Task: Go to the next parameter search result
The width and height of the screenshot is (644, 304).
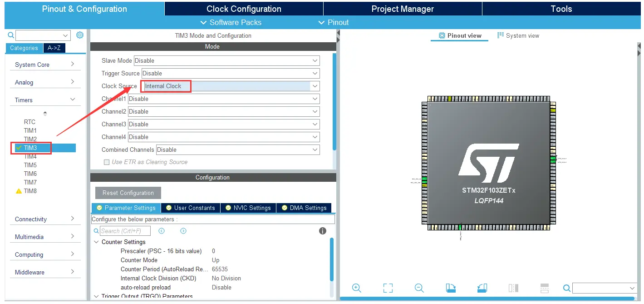Action: (x=183, y=231)
